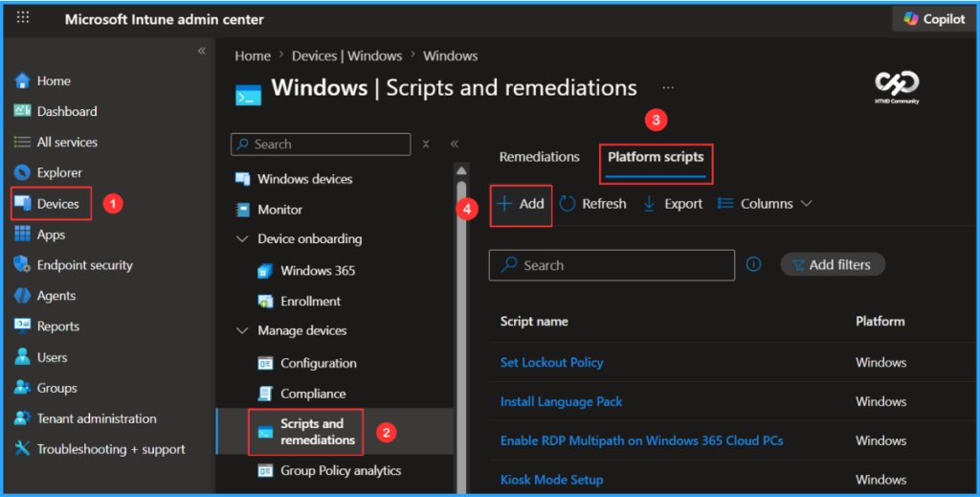Image resolution: width=980 pixels, height=497 pixels.
Task: Open the Install Language Pack script
Action: click(561, 402)
